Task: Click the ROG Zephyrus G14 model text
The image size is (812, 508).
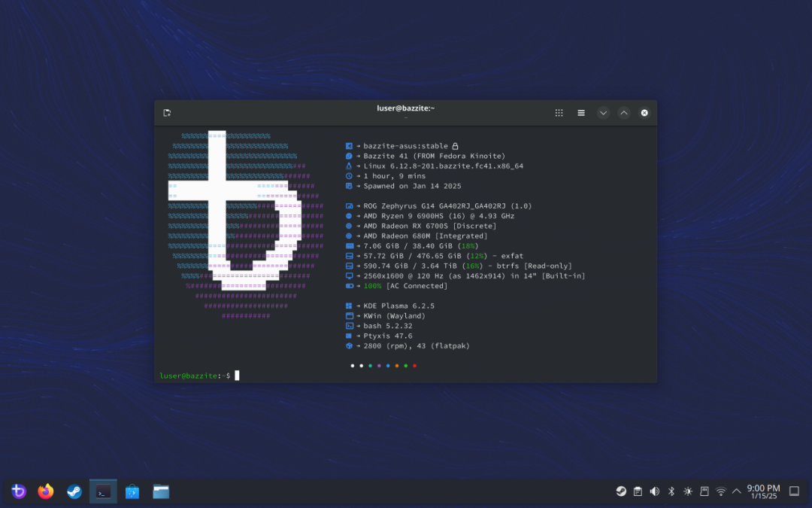Action: pyautogui.click(x=447, y=205)
